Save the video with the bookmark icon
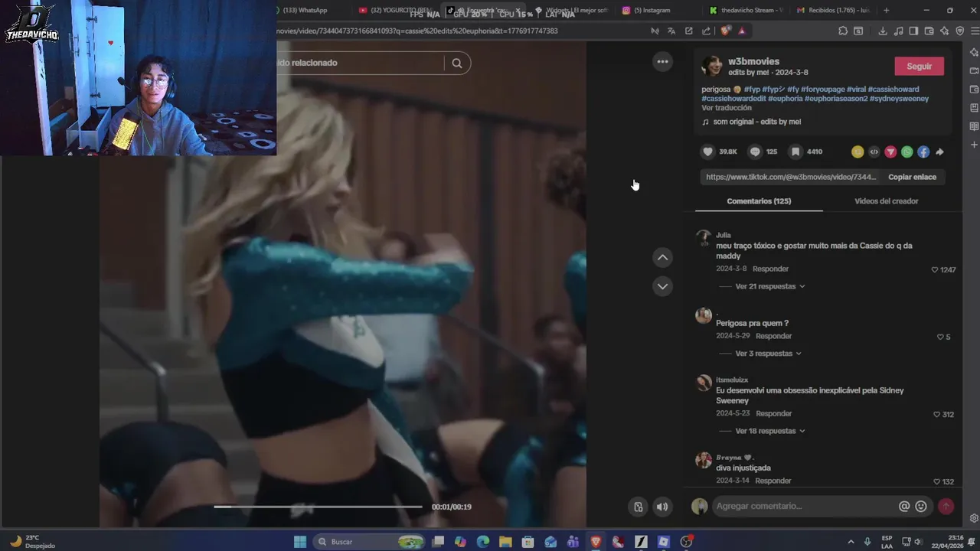 (x=795, y=152)
